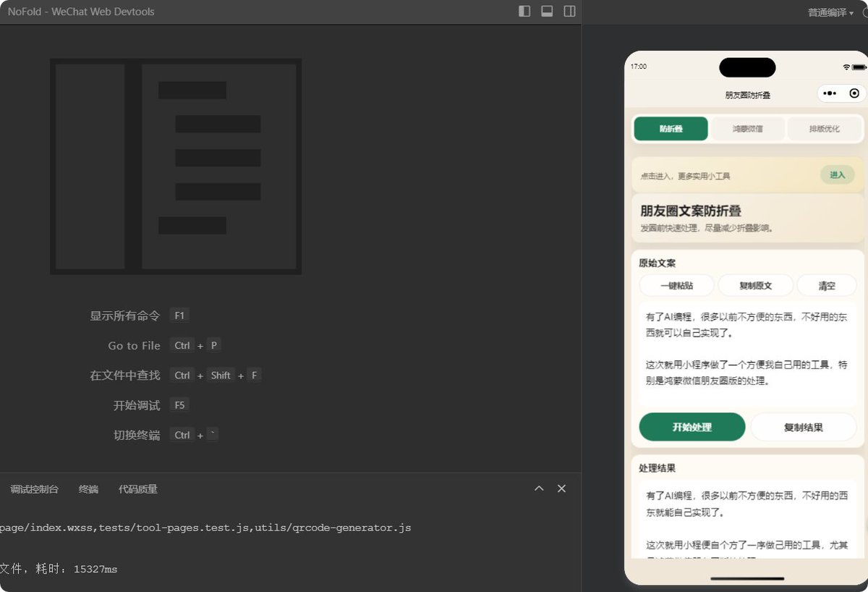Viewport: 868px width, 592px height.
Task: Open the mini program three-dot menu
Action: (830, 93)
